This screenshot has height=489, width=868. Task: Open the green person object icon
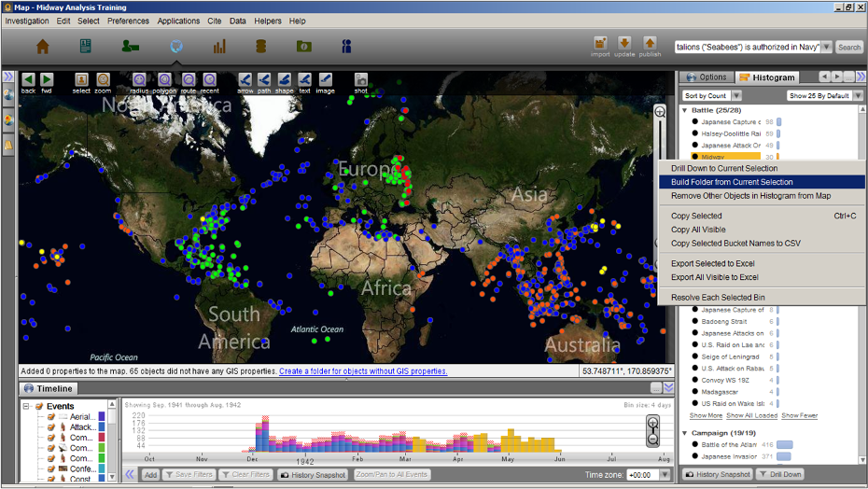point(130,46)
